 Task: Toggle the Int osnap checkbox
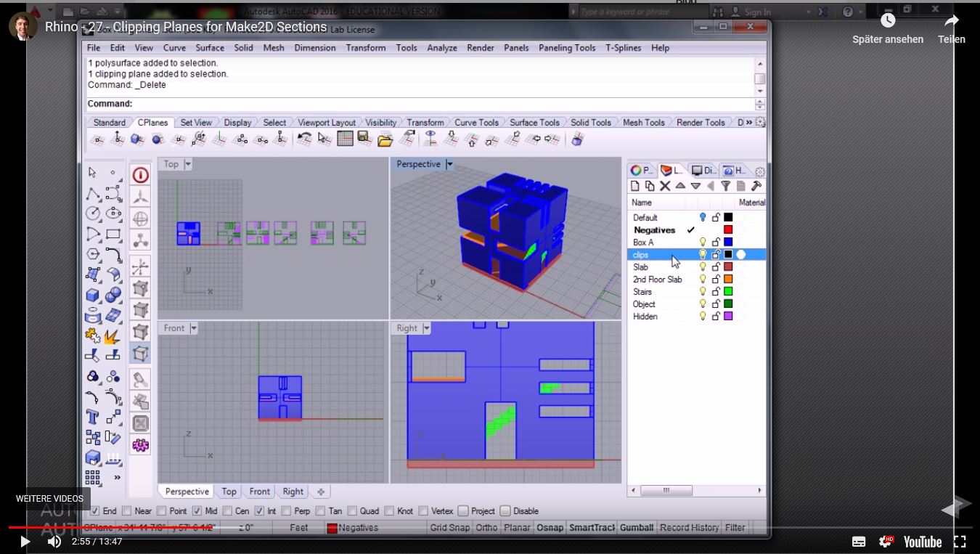[258, 511]
